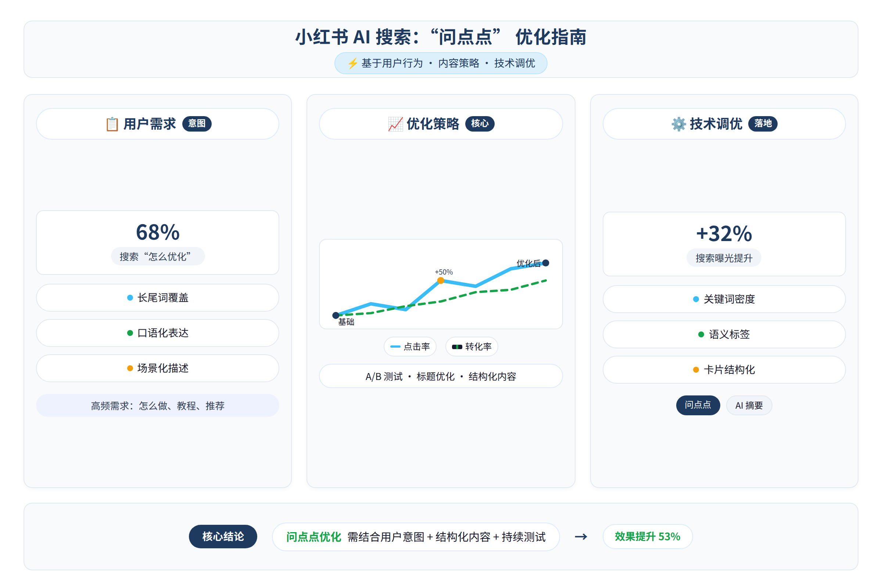Click the 基础 chart label
This screenshot has height=588, width=882.
click(x=347, y=322)
